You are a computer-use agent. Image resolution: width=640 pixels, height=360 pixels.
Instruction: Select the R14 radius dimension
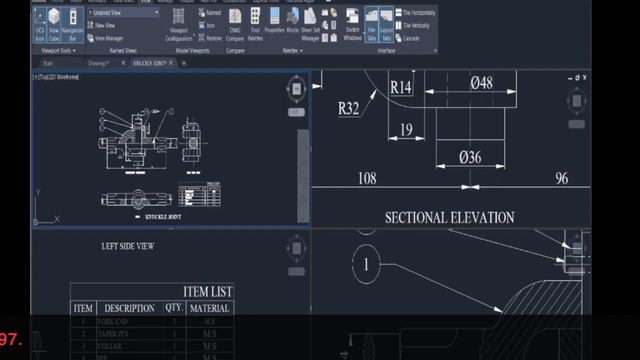pyautogui.click(x=400, y=87)
